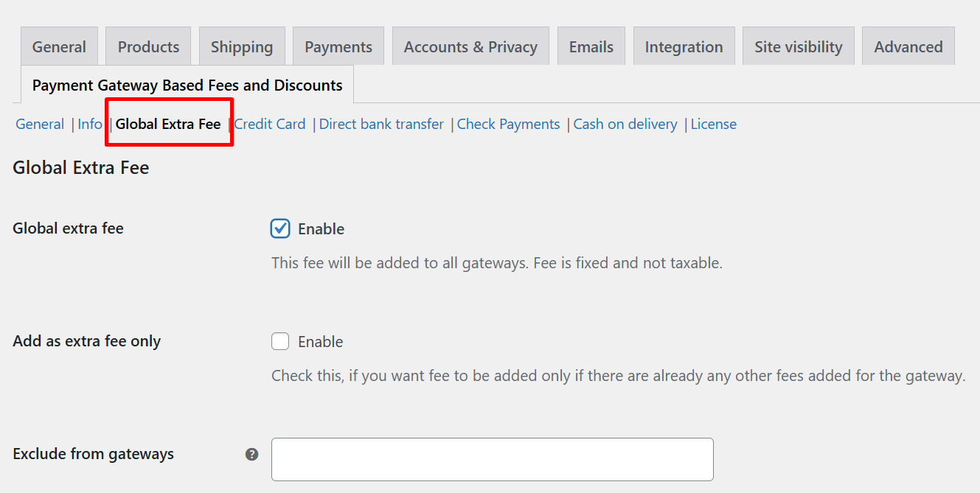Open the Integration tab
Image resolution: width=980 pixels, height=493 pixels.
(684, 46)
